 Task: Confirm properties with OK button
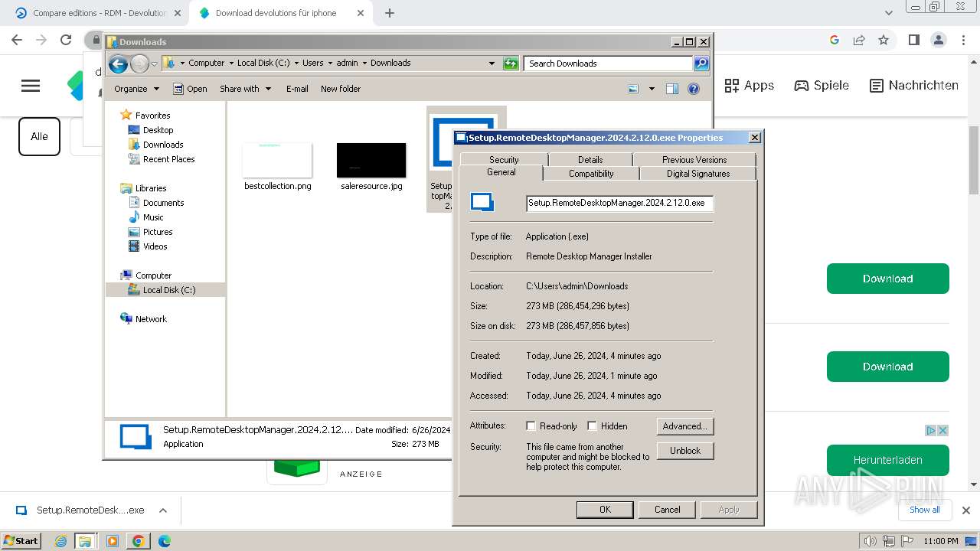point(605,510)
